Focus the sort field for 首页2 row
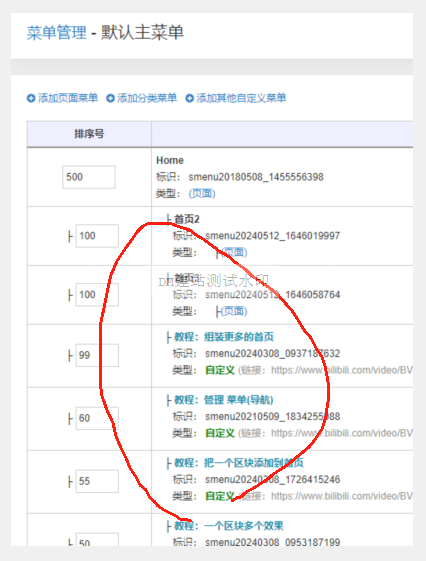Screen dimensions: 426x561 pos(97,236)
